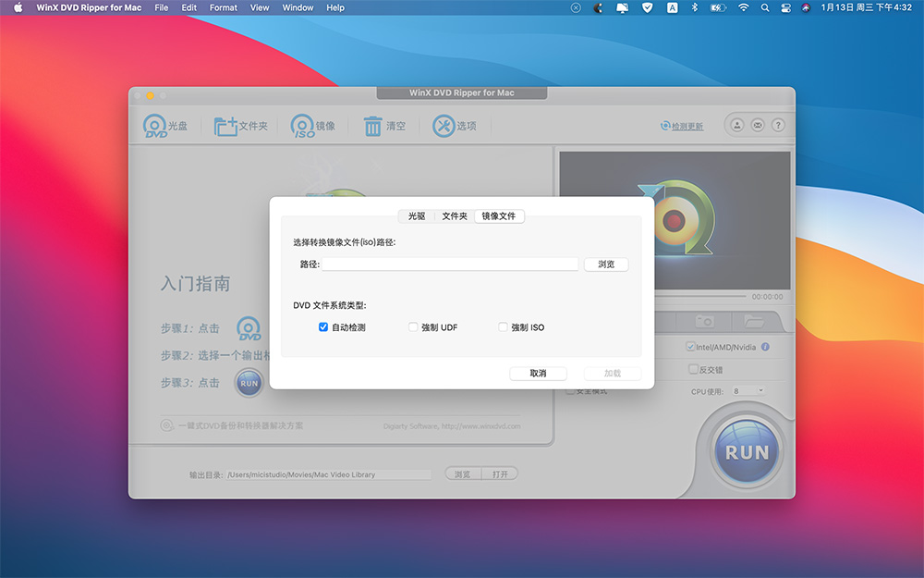This screenshot has width=924, height=578.
Task: Click the input source A icon
Action: (x=672, y=7)
